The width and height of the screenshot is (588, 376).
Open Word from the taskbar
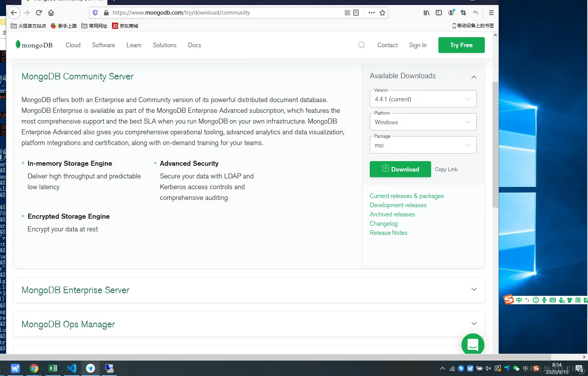tap(15, 368)
